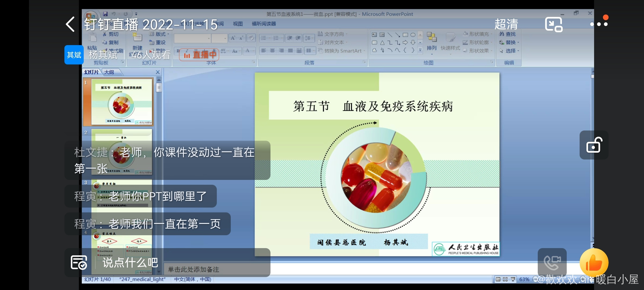Toggle align text left
644x290 pixels.
264,50
